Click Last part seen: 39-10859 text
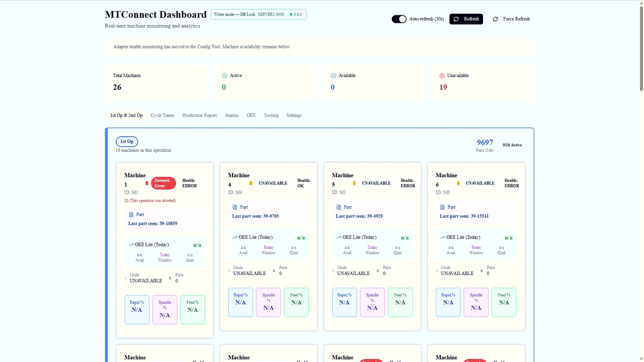 tap(153, 224)
